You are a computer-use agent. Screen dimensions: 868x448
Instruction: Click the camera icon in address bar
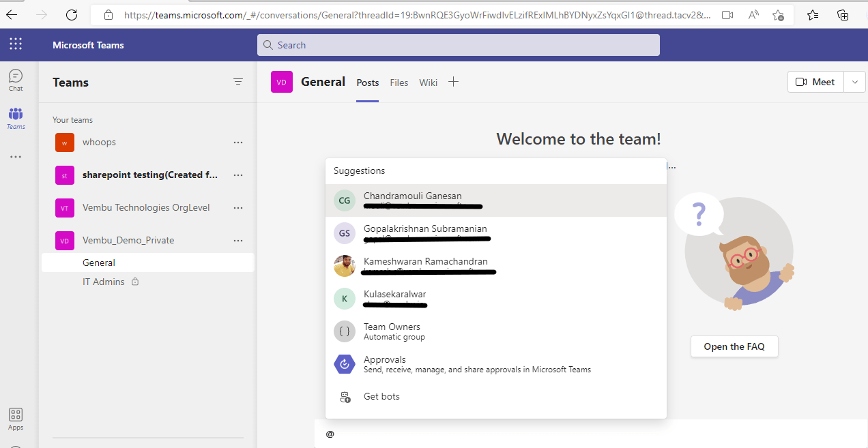(x=727, y=14)
